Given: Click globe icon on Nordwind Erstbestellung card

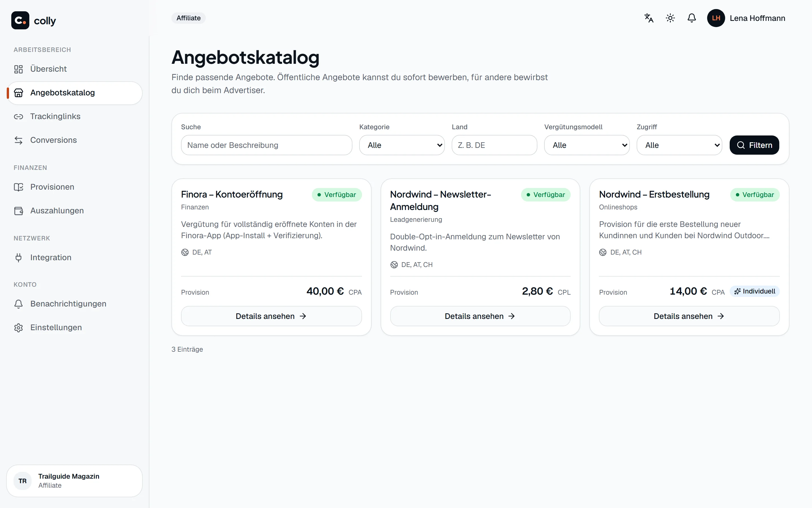Looking at the screenshot, I should click(x=603, y=252).
